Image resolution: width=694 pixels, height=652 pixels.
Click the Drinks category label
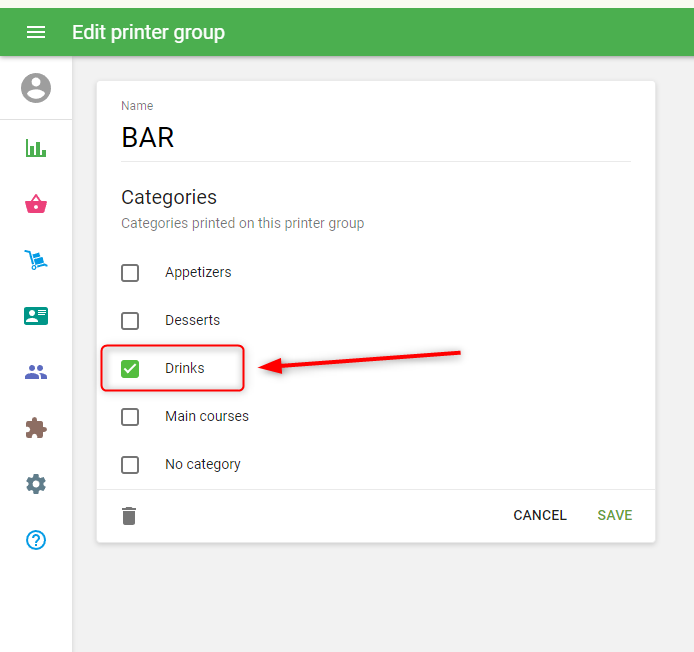(x=185, y=369)
